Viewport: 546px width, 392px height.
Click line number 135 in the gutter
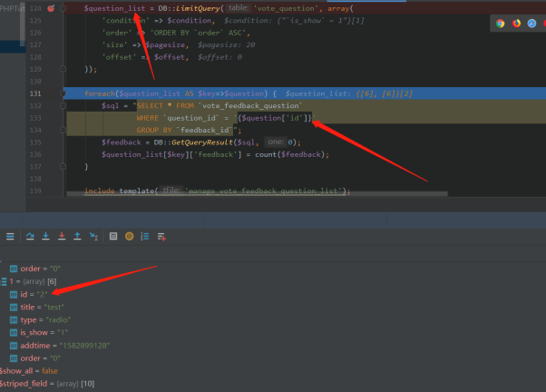(x=35, y=142)
